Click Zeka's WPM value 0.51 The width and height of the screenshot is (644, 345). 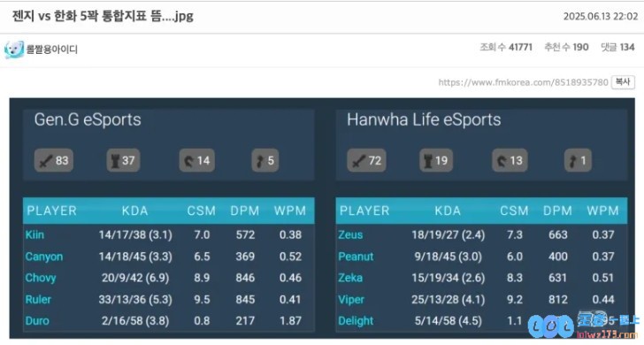click(x=603, y=278)
